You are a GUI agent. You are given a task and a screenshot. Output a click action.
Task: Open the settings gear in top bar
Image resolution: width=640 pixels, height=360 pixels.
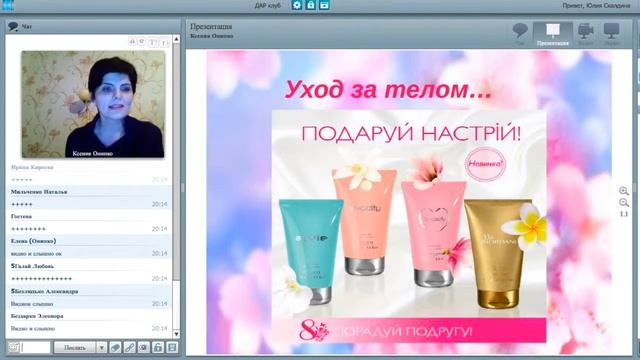pos(297,5)
